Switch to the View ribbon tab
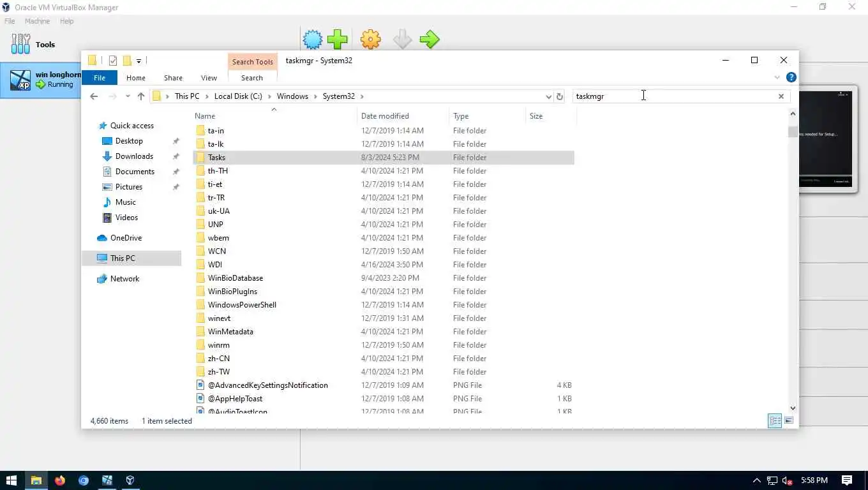 point(209,78)
